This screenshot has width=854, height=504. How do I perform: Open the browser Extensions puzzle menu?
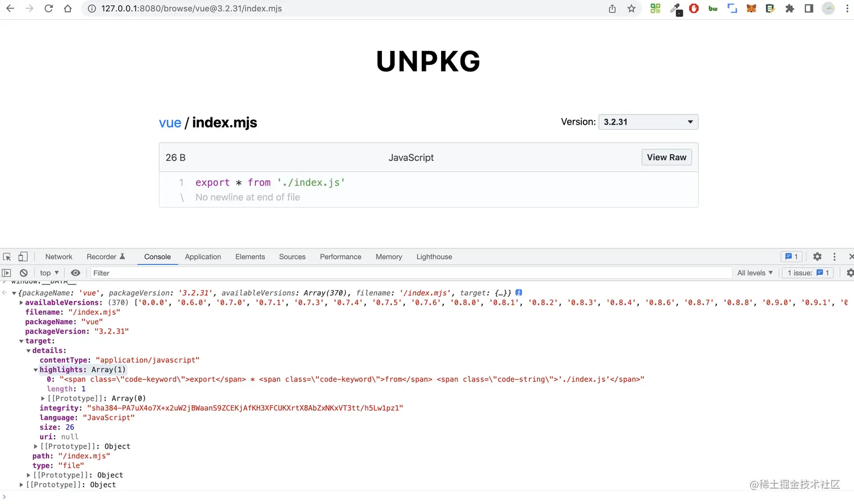(790, 8)
